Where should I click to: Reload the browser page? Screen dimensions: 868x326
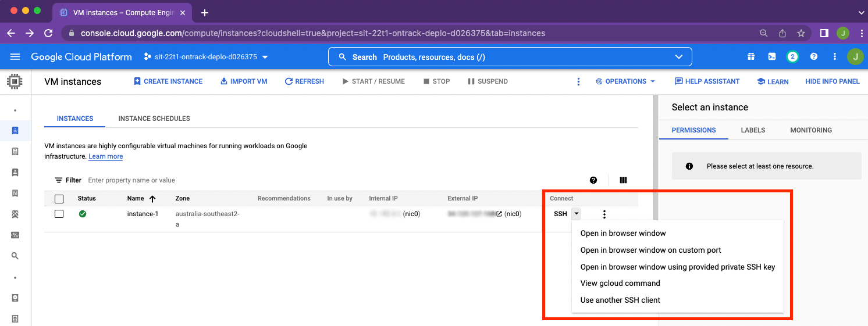coord(48,33)
